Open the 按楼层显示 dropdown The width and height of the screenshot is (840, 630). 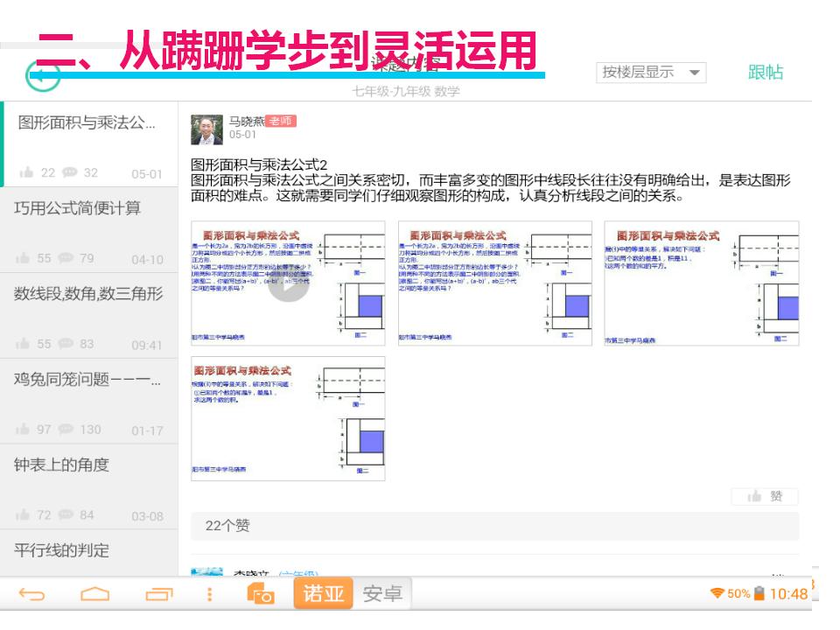click(x=650, y=73)
